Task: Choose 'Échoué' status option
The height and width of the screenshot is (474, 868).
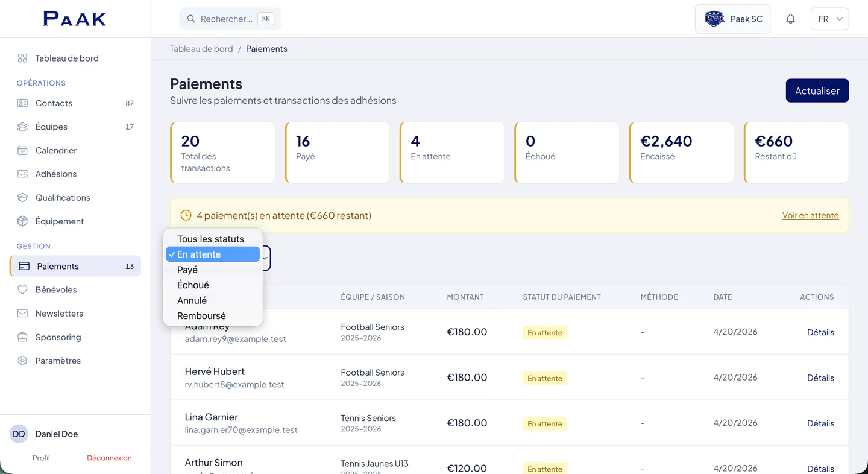Action: tap(213, 285)
